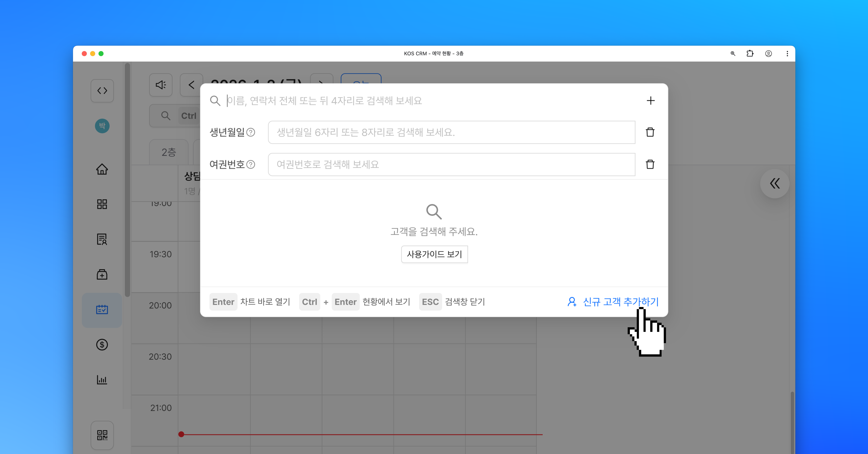Open the QR code icon in sidebar

click(x=102, y=435)
